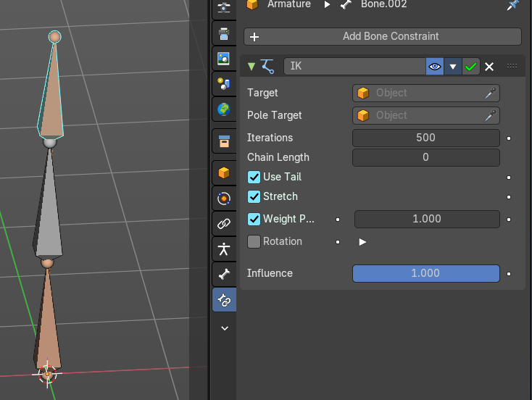Open IK constraint extras dropdown arrow
532x400 pixels.
point(452,67)
